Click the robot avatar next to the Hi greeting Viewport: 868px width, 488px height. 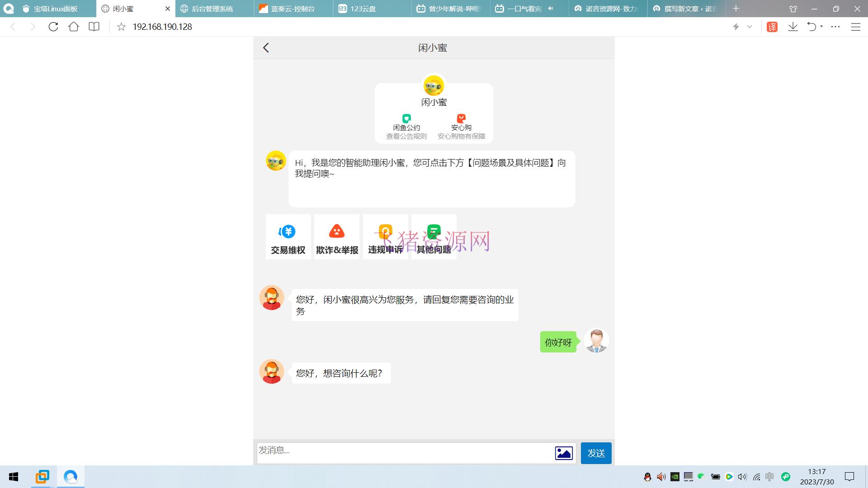[276, 160]
